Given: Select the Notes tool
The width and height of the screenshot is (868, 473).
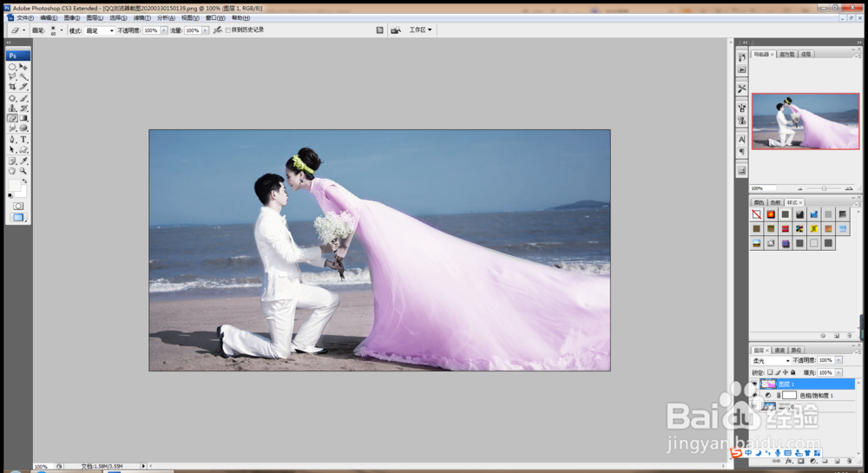Looking at the screenshot, I should (x=12, y=161).
